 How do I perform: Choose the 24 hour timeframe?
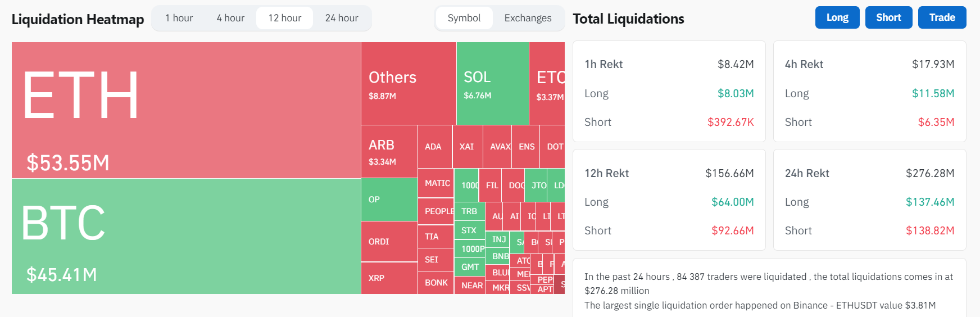pyautogui.click(x=342, y=18)
